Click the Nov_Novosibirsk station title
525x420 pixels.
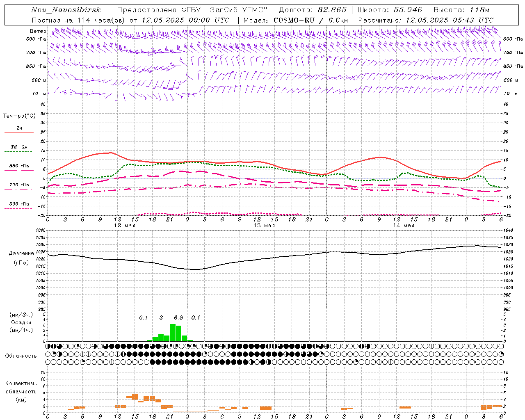[66, 10]
